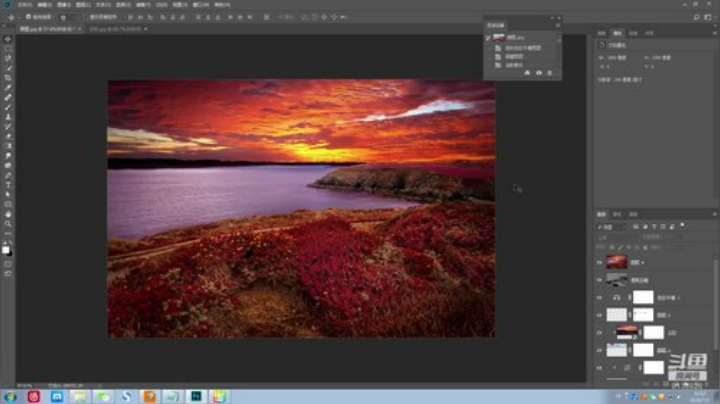
Task: Open the Auto-Select target dropdown
Action: (68, 17)
